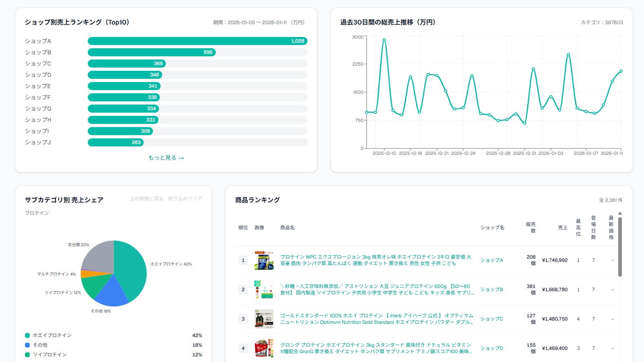Click Gold Standard product image in rank 3
The image size is (644, 362).
[264, 319]
